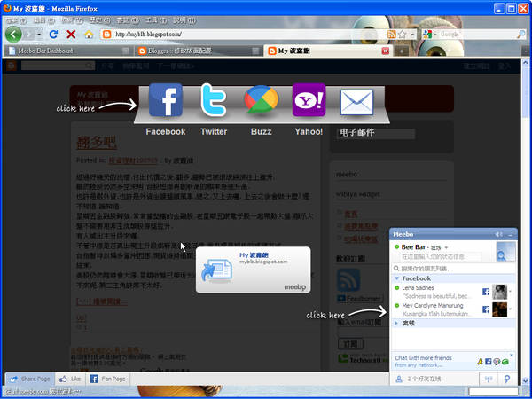Viewport: 532px width, 399px height.
Task: Open the first (F) menu in the menu bar
Action: click(x=16, y=20)
